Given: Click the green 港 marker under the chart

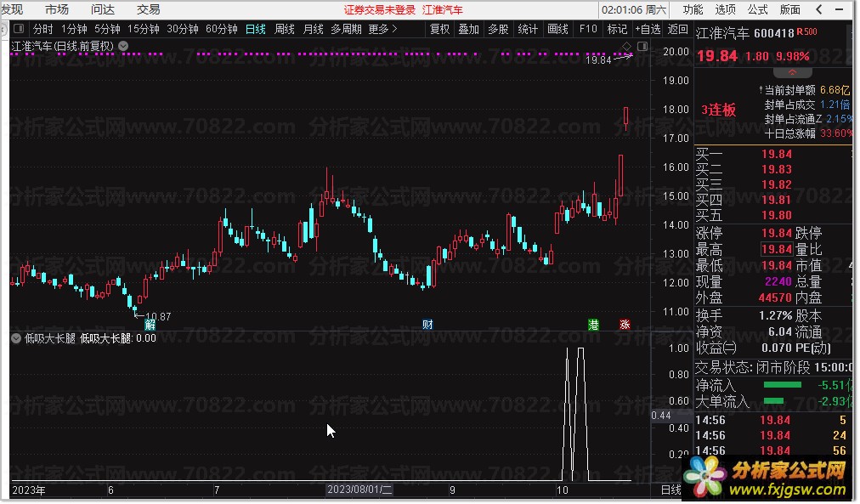Looking at the screenshot, I should coord(593,325).
